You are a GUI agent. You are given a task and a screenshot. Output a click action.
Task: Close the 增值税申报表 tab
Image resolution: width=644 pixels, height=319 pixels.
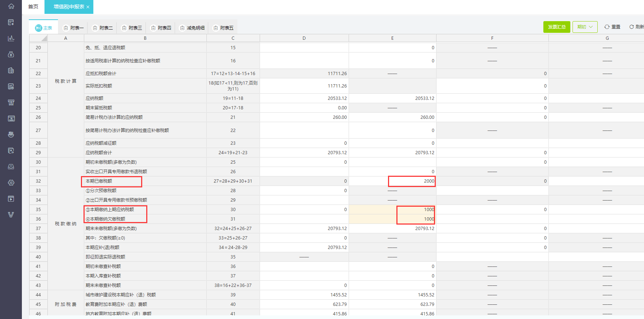88,7
